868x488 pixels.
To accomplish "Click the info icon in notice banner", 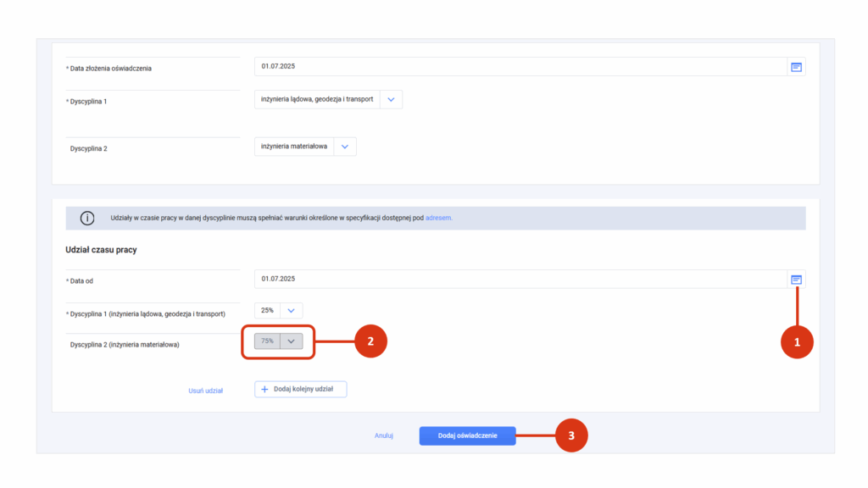I will (87, 218).
